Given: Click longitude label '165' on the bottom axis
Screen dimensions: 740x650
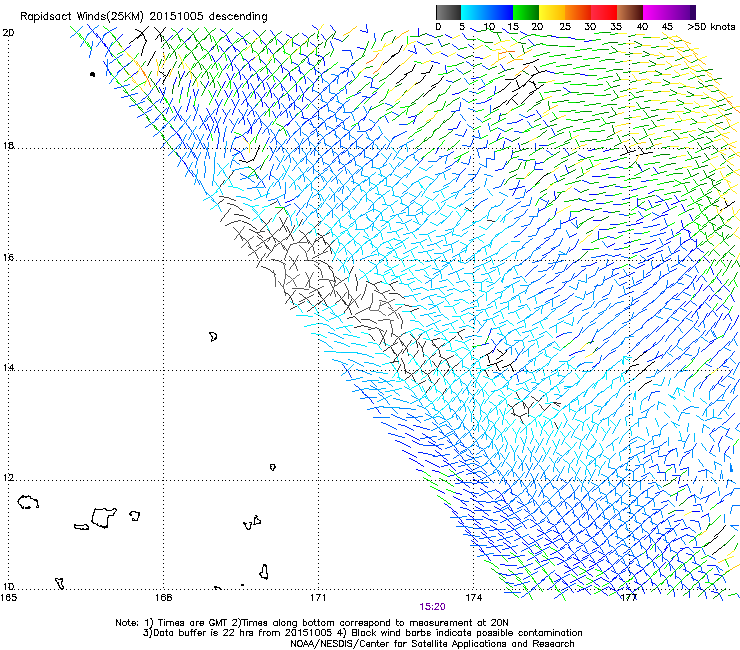Looking at the screenshot, I should [8, 598].
